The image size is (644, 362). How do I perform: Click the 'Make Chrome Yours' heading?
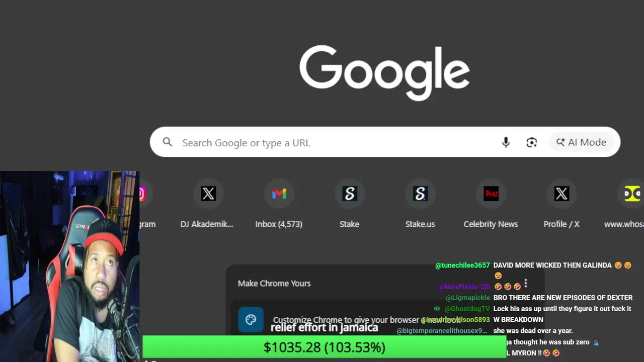(x=274, y=284)
